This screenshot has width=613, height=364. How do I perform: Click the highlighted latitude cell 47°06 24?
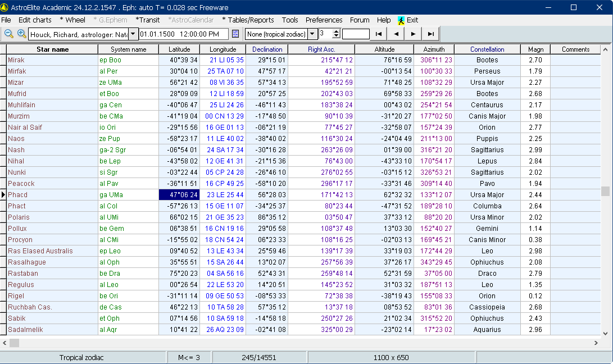tap(179, 195)
